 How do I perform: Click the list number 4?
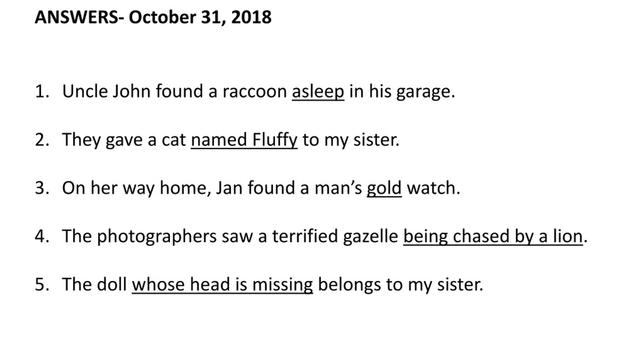42,236
